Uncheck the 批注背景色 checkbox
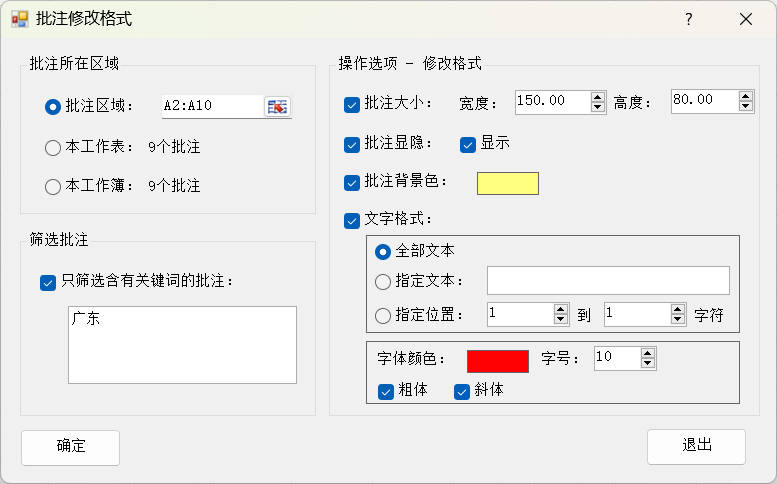This screenshot has height=484, width=777. click(352, 183)
